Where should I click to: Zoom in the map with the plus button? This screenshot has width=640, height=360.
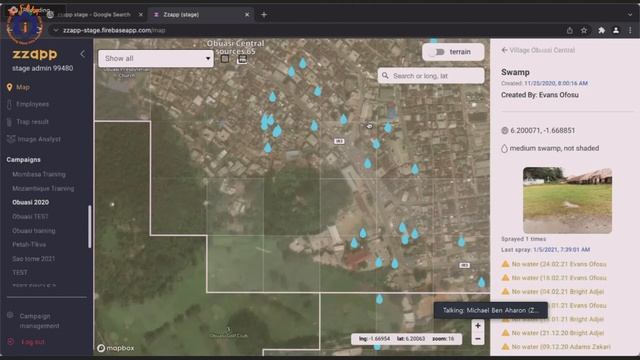478,326
